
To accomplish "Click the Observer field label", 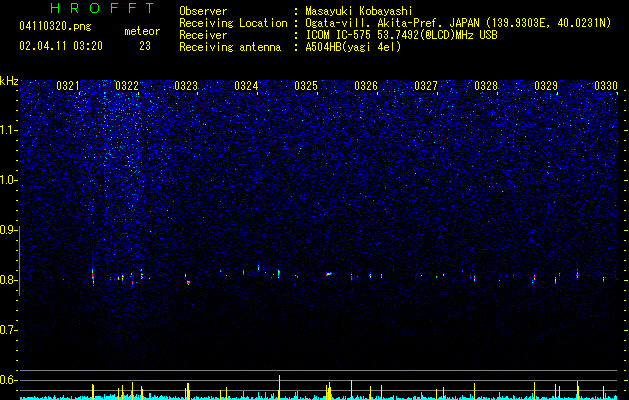I will tap(203, 11).
